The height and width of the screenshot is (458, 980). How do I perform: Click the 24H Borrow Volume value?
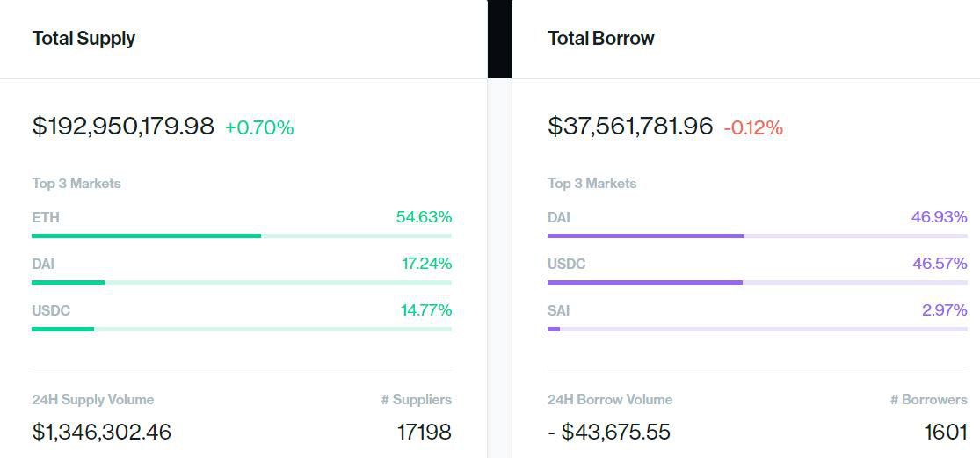coord(609,432)
